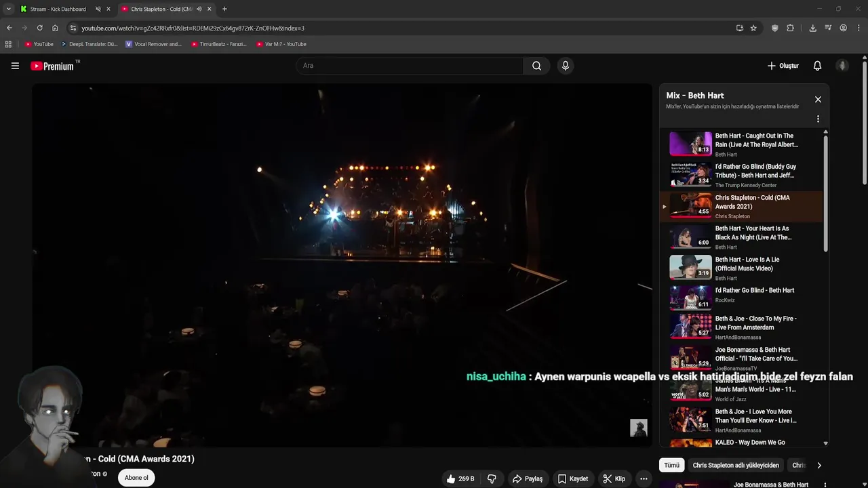Open more actions ellipsis under video

coord(644,479)
